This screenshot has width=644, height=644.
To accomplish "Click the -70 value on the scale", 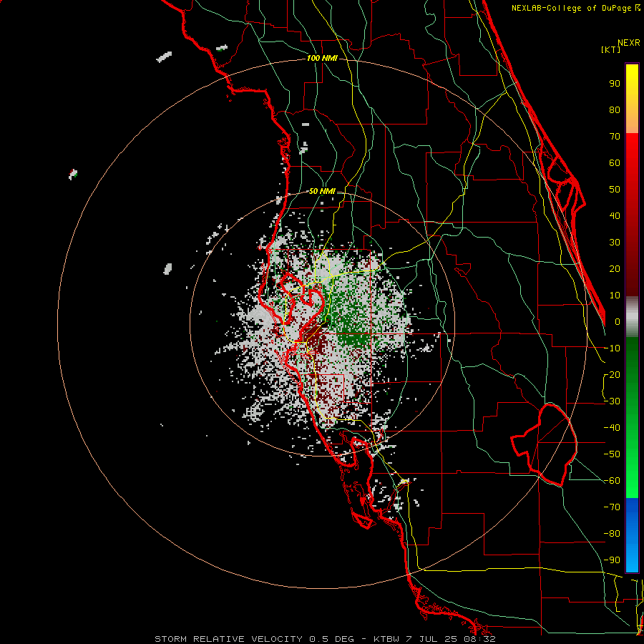I will click(x=612, y=507).
